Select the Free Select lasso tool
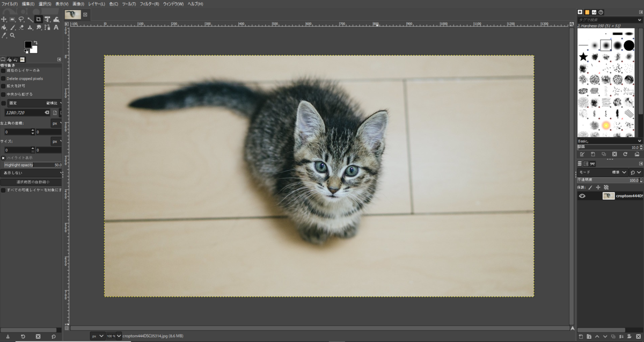 click(21, 19)
